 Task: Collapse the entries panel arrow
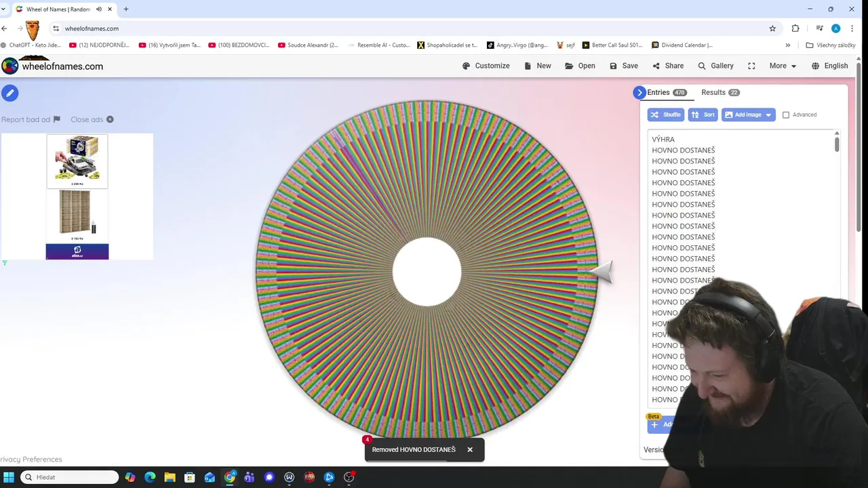click(639, 92)
